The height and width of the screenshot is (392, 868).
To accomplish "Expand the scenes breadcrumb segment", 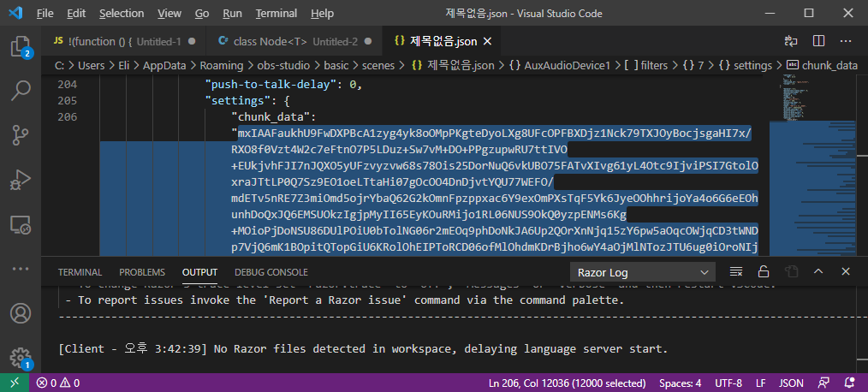I will pos(378,65).
